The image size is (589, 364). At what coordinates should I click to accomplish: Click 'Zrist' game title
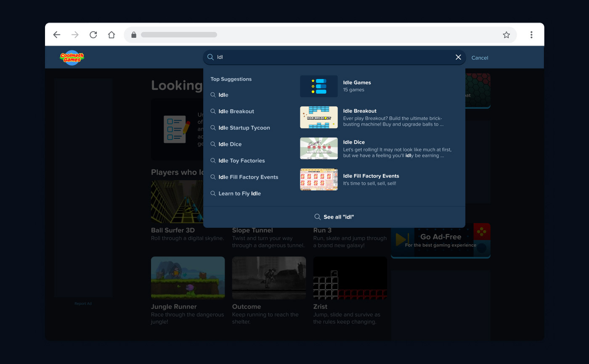pos(320,307)
